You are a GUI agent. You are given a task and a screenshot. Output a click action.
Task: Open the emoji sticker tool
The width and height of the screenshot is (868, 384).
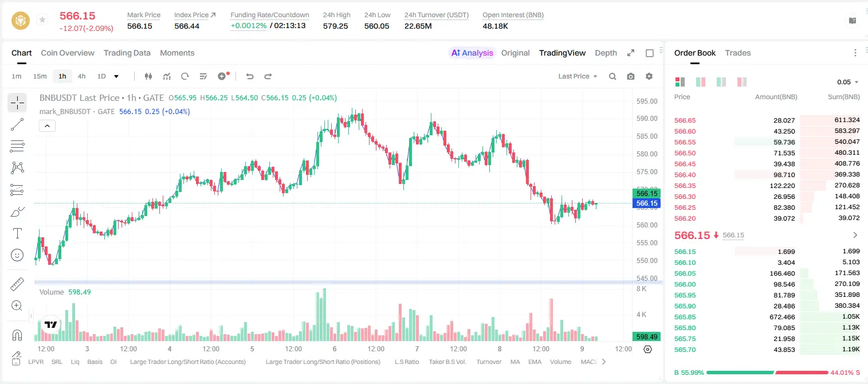pyautogui.click(x=17, y=255)
